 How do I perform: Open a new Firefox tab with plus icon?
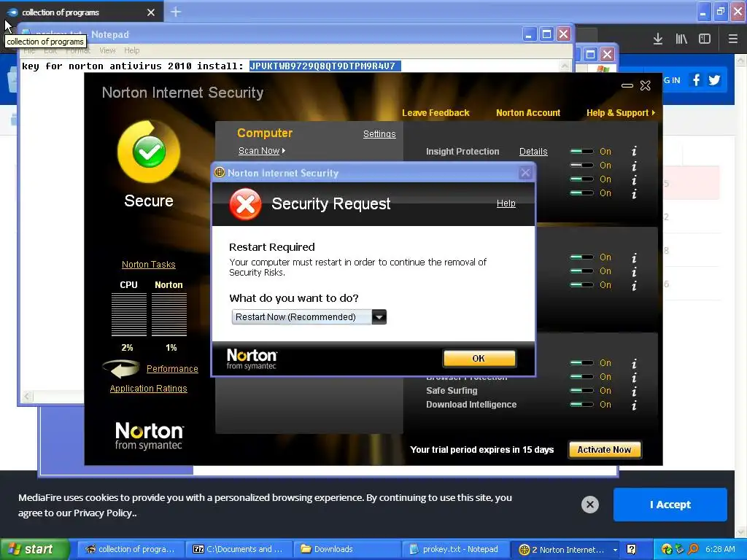coord(175,12)
